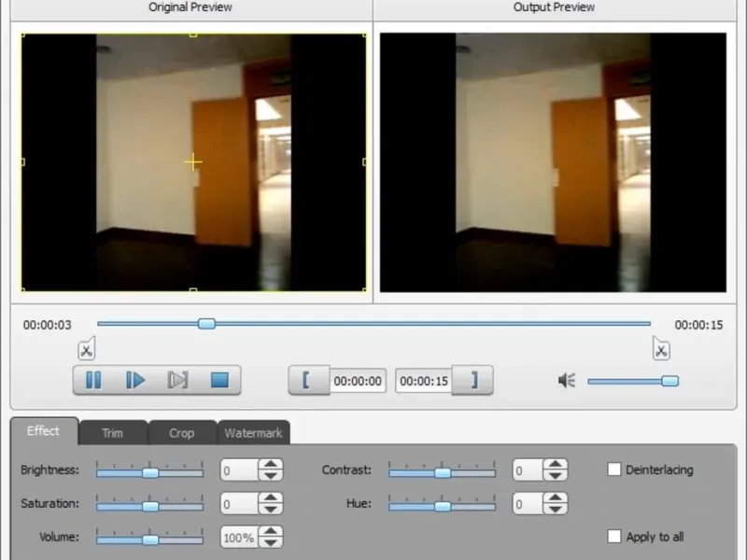
Task: Click the playback volume slider handle
Action: point(669,381)
